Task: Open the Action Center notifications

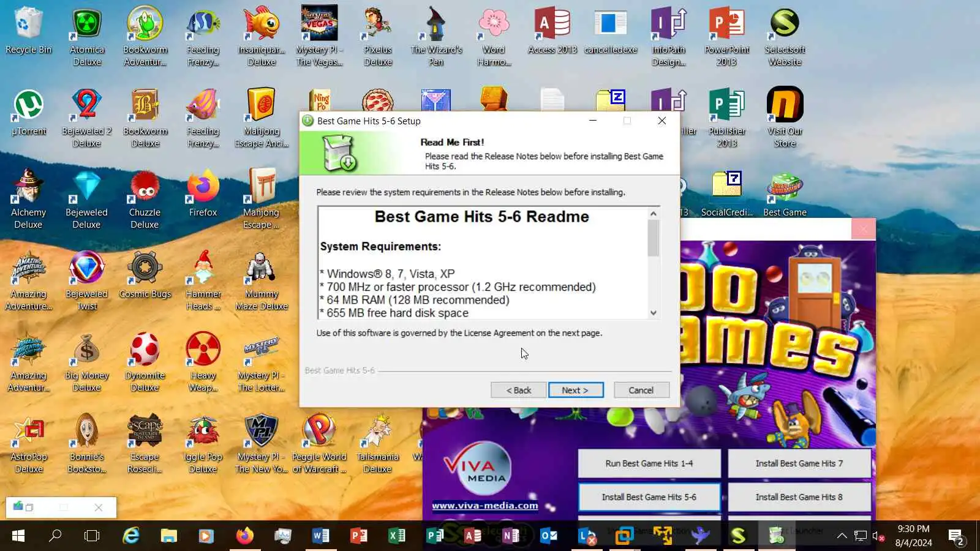Action: (x=956, y=536)
